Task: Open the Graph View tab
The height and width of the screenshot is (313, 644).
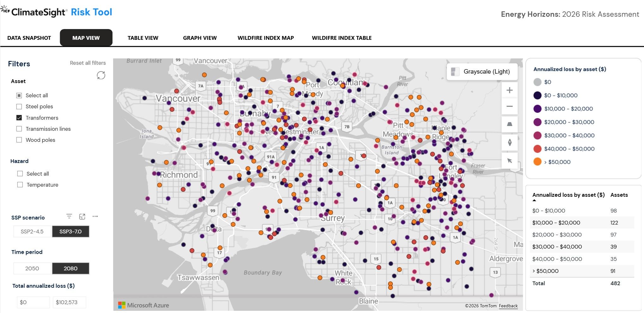Action: click(199, 38)
